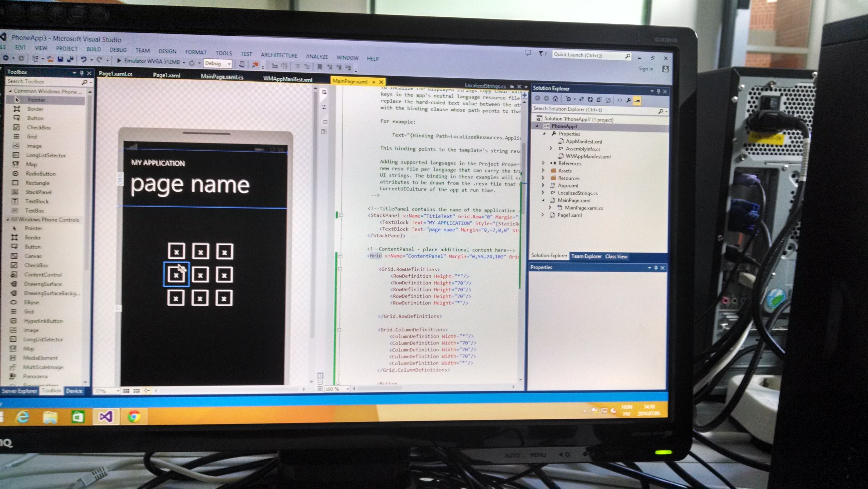Select the MainPage.xaml.cs tree item
This screenshot has width=868, height=489.
click(584, 208)
